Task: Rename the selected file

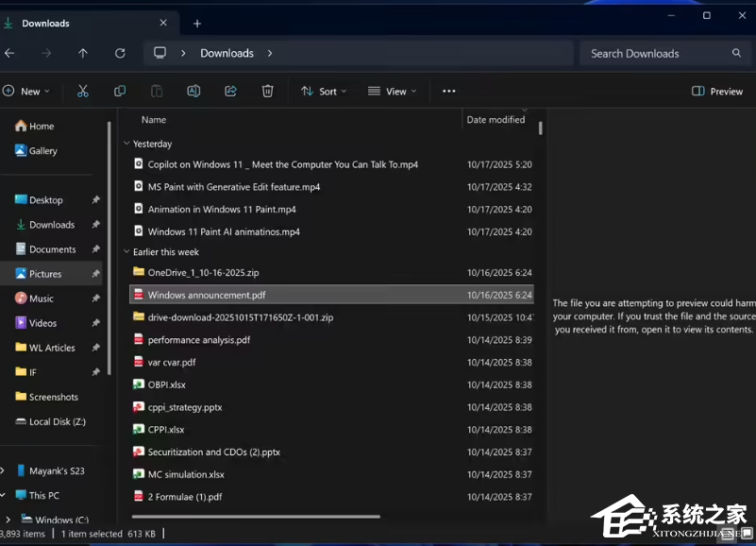Action: [x=193, y=91]
